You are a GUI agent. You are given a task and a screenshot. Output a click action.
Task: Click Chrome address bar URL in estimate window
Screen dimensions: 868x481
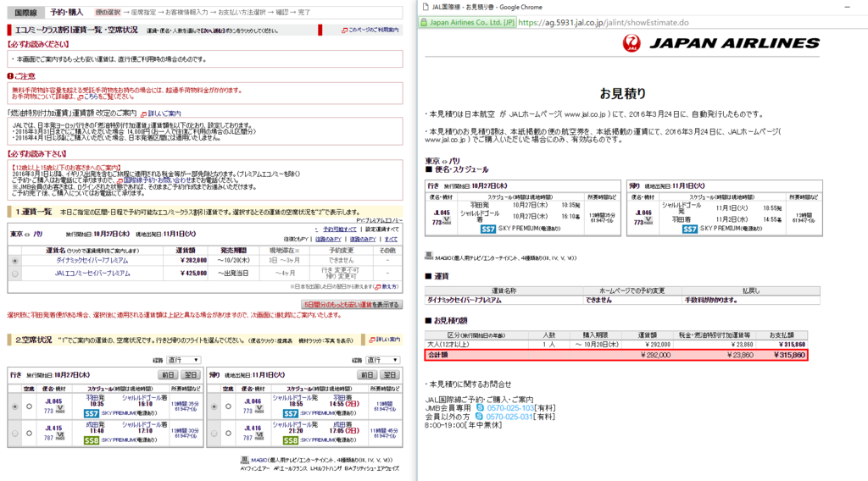click(604, 23)
